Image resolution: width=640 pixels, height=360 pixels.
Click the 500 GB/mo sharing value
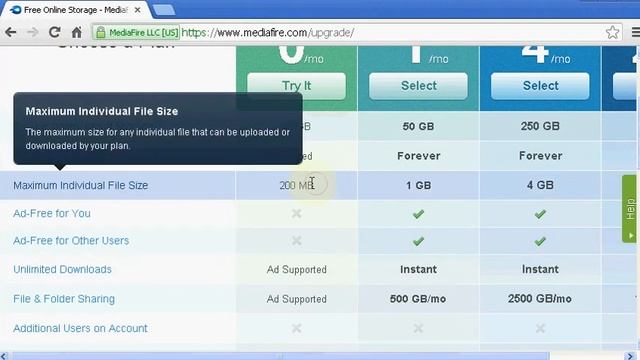click(418, 299)
